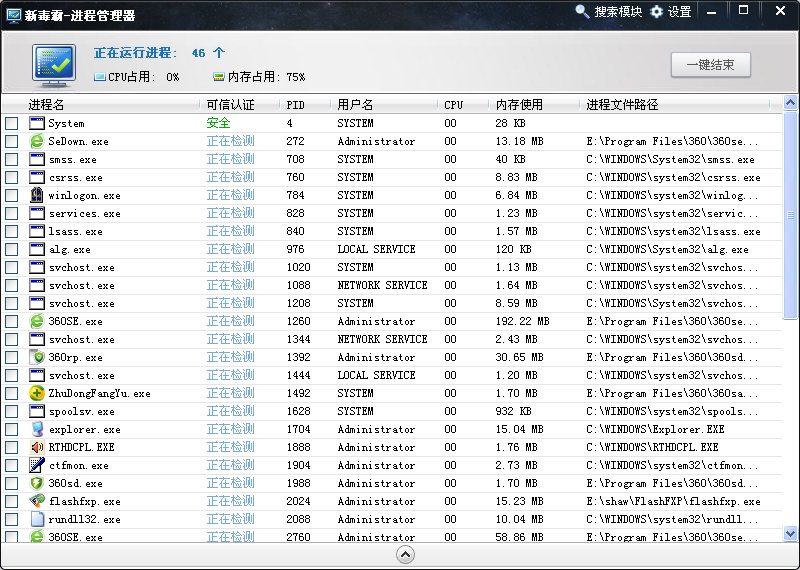Click the 360rp.exe shield icon

click(x=37, y=357)
